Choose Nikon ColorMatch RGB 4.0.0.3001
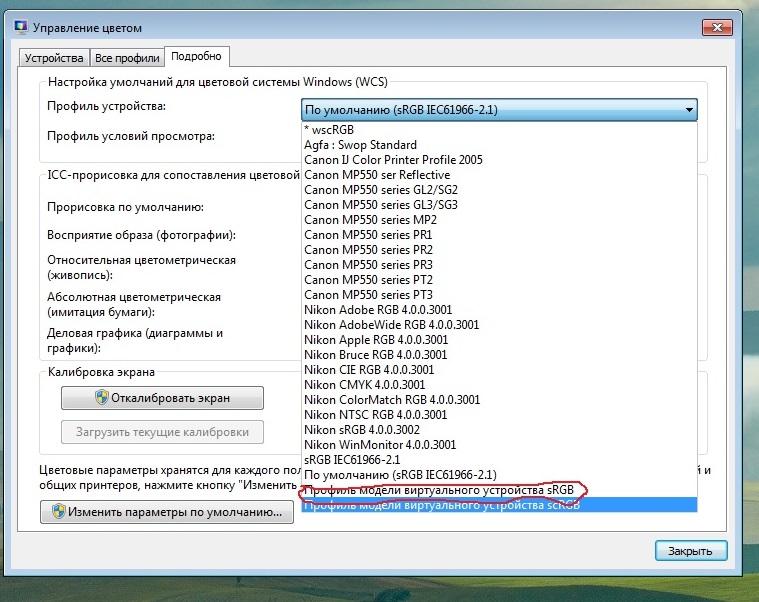The width and height of the screenshot is (759, 602). [x=499, y=400]
